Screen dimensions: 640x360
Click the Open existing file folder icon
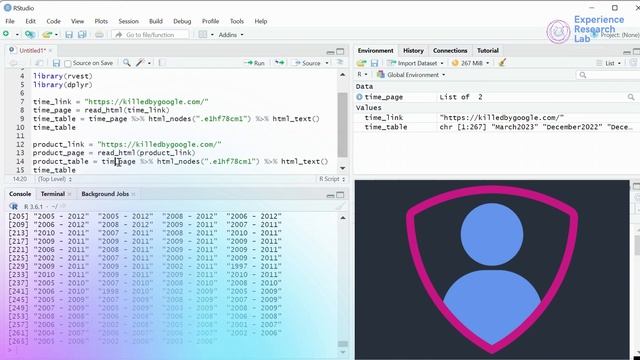pos(47,35)
